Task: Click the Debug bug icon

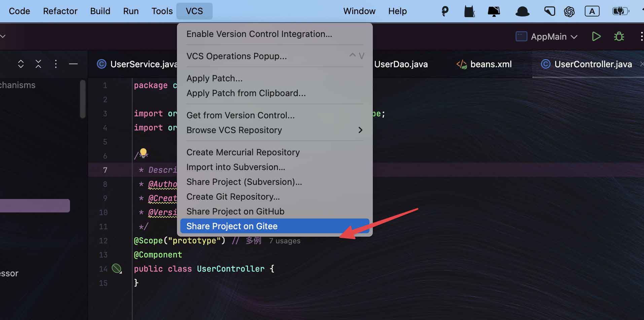Action: coord(619,36)
